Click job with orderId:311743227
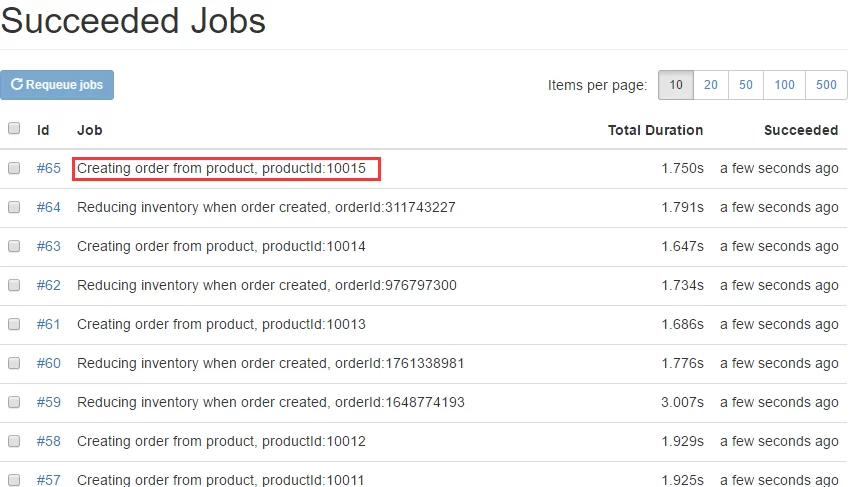 click(266, 207)
